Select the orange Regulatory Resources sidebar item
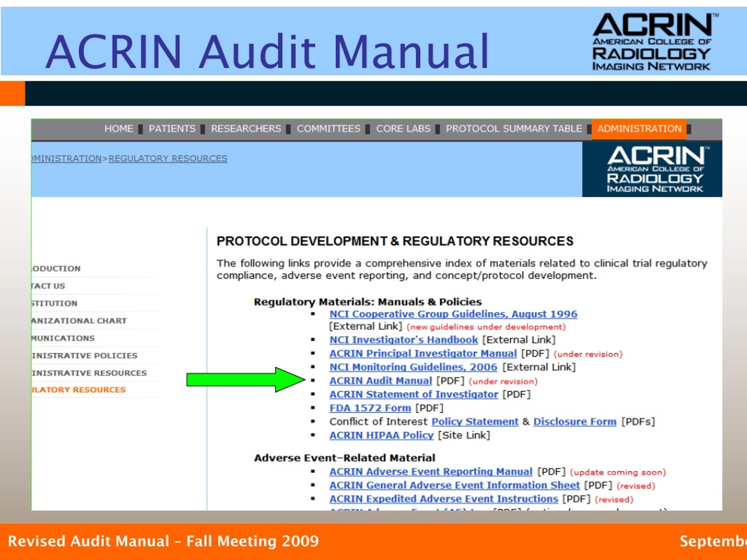The height and width of the screenshot is (560, 747). pyautogui.click(x=78, y=390)
